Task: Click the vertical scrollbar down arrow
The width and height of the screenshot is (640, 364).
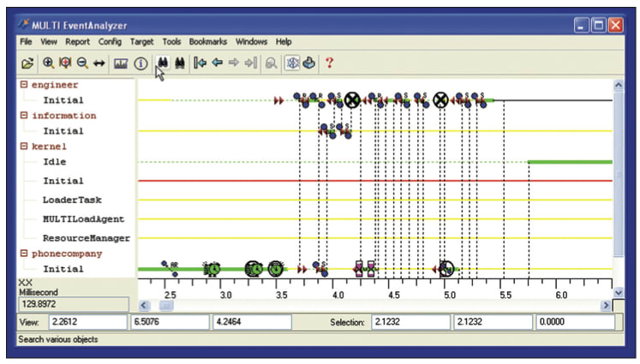Action: (x=619, y=293)
